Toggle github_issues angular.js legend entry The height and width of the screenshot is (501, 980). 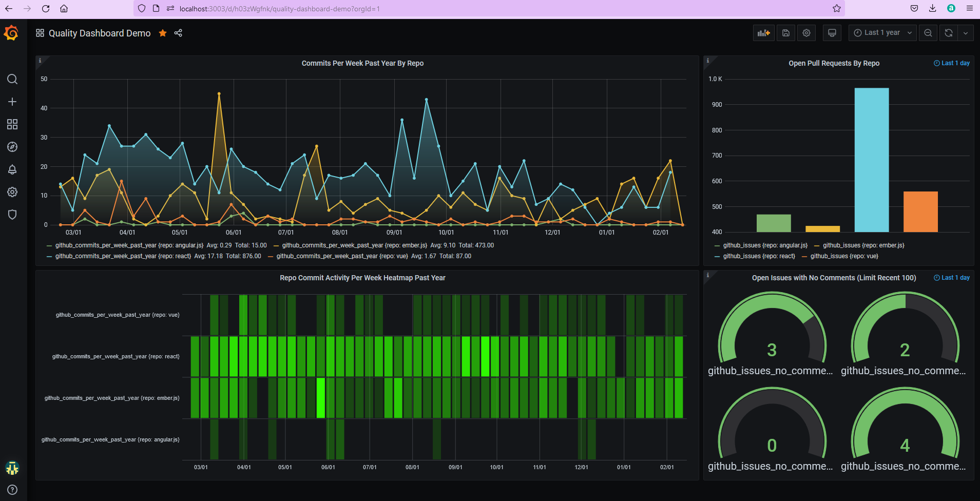765,245
